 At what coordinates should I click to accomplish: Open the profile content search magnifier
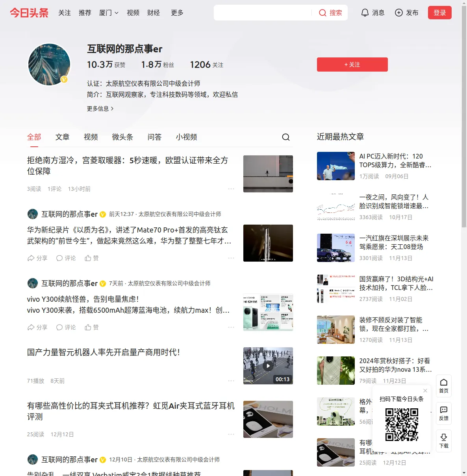286,137
